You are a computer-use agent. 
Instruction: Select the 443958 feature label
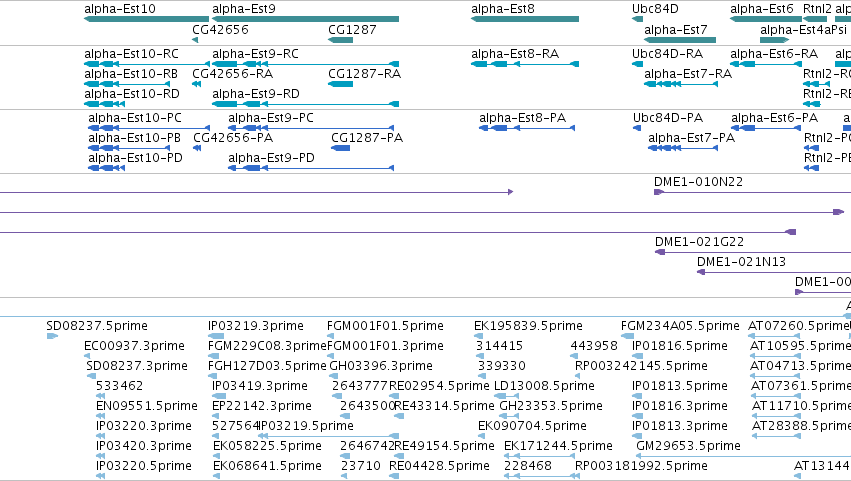coord(594,346)
